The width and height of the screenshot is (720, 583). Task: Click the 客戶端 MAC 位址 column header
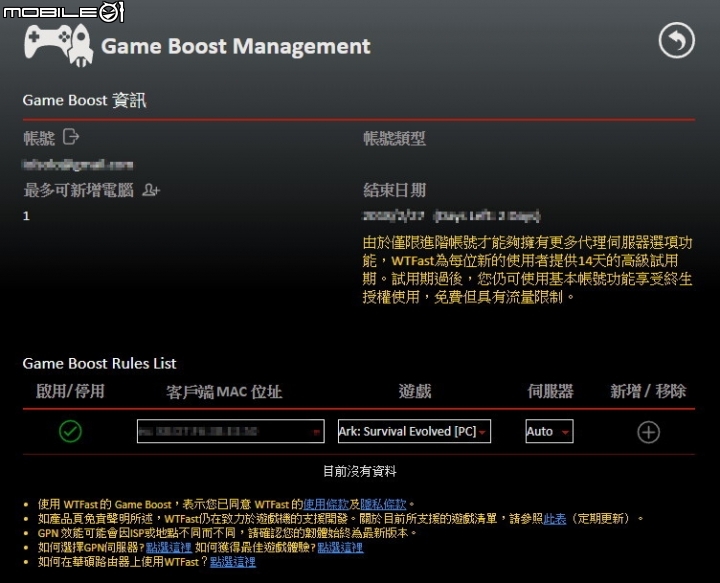coord(224,392)
